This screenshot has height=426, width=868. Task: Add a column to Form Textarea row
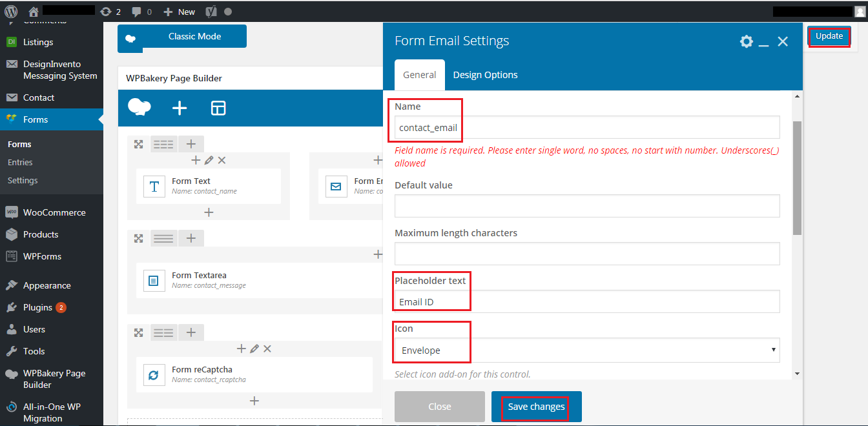[191, 238]
